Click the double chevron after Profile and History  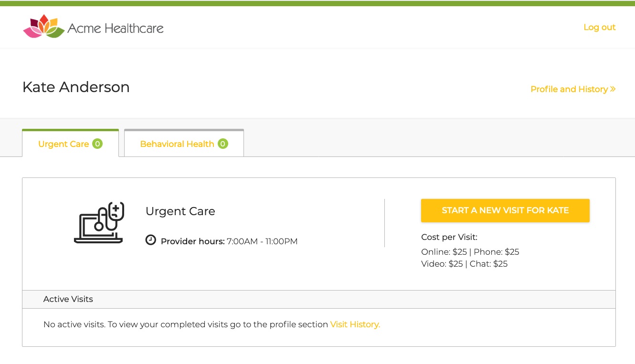click(613, 89)
